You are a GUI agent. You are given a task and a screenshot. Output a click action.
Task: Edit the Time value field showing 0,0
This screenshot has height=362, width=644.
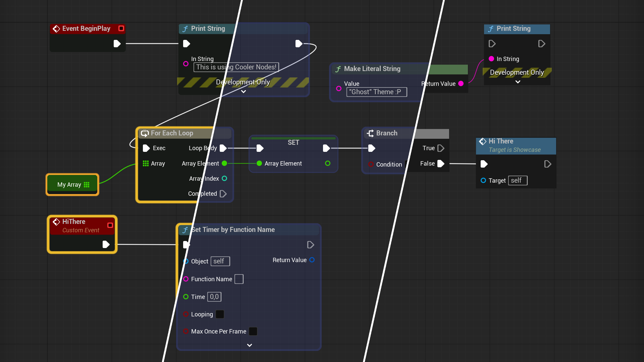[214, 297]
